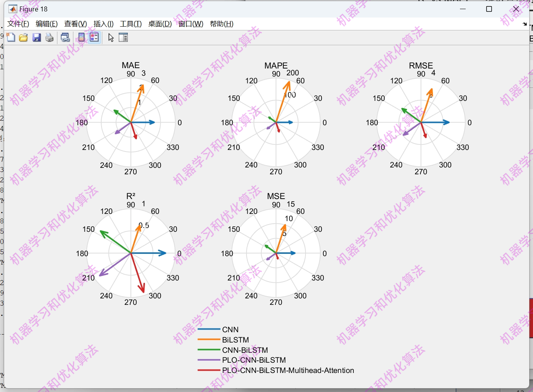The image size is (533, 392).
Task: Select the purple arrow in the MAE polar chart
Action: 123,128
